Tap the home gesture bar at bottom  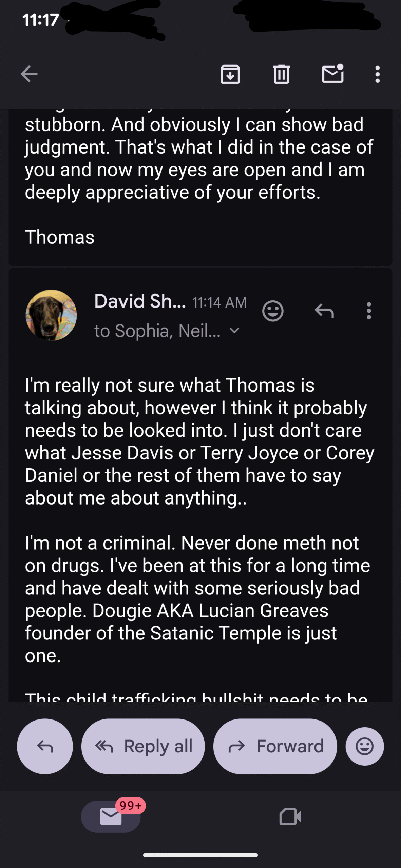pyautogui.click(x=200, y=855)
